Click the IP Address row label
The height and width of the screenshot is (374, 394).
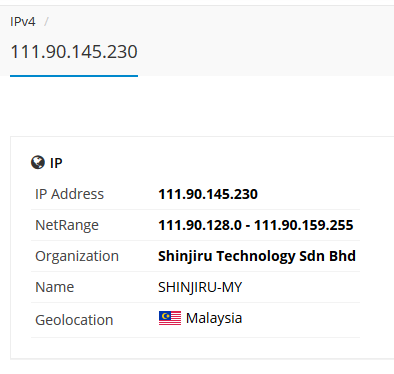click(69, 194)
